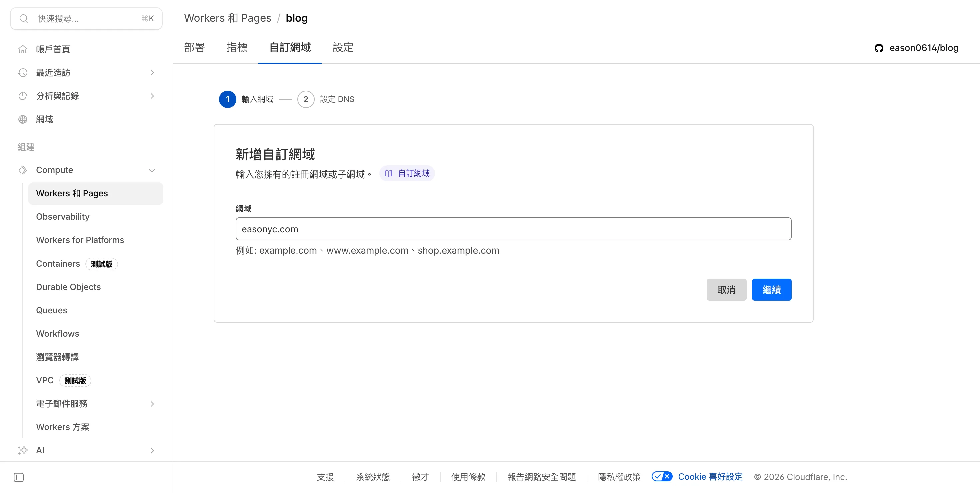Switch to the 部署 tab
980x493 pixels.
(x=194, y=47)
